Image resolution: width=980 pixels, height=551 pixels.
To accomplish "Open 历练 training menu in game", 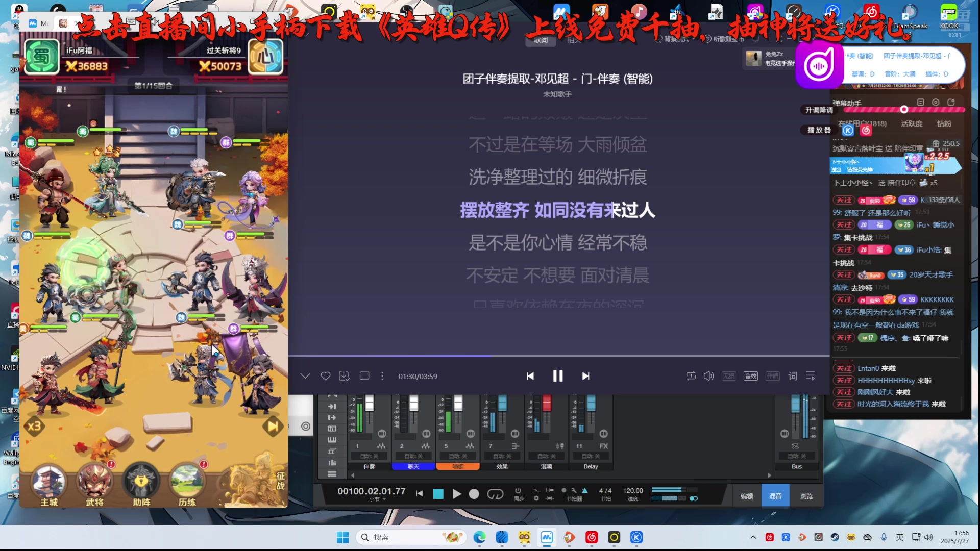I will click(x=187, y=485).
